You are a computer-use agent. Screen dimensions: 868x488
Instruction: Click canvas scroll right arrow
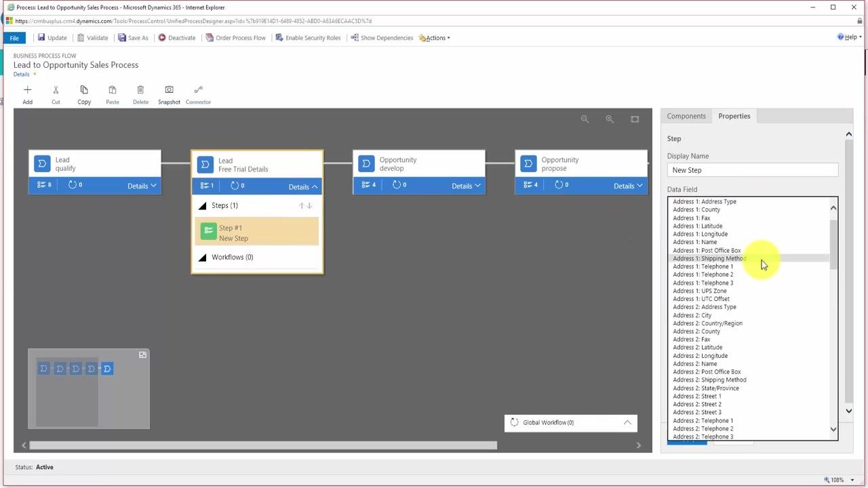638,445
